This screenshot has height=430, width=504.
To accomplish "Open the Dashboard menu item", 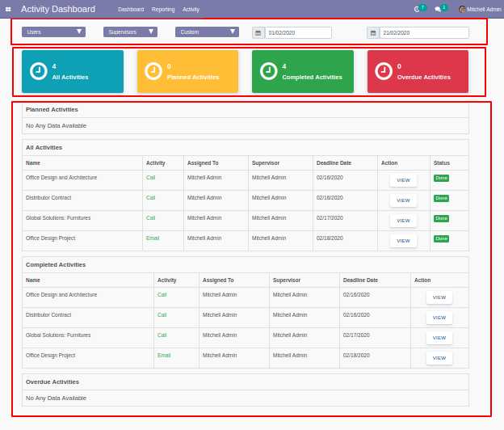I will click(131, 10).
